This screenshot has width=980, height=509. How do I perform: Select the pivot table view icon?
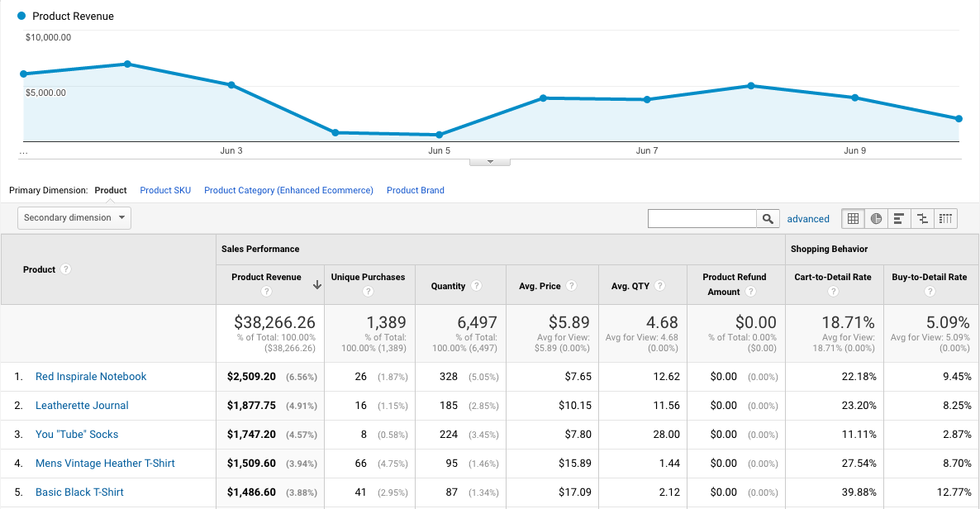945,219
